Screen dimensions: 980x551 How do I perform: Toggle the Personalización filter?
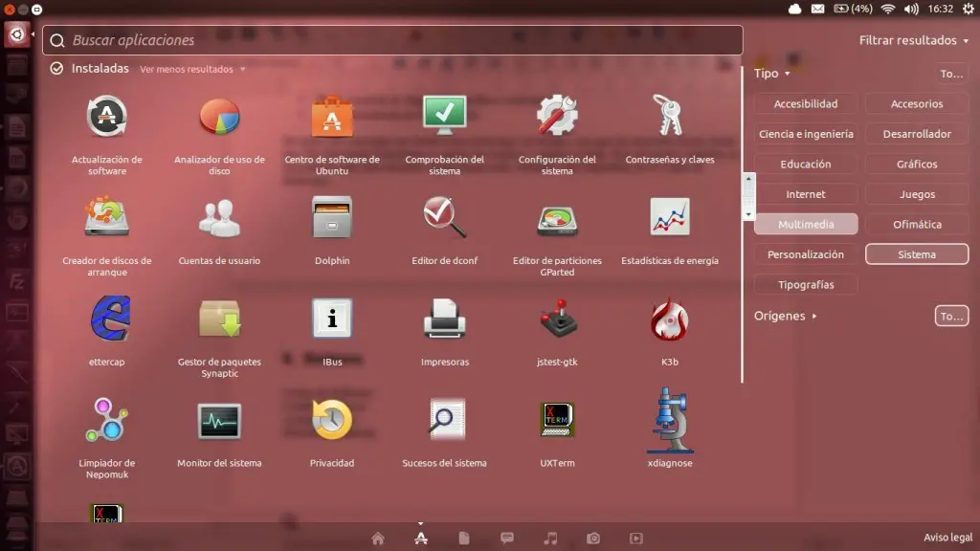[x=806, y=254]
